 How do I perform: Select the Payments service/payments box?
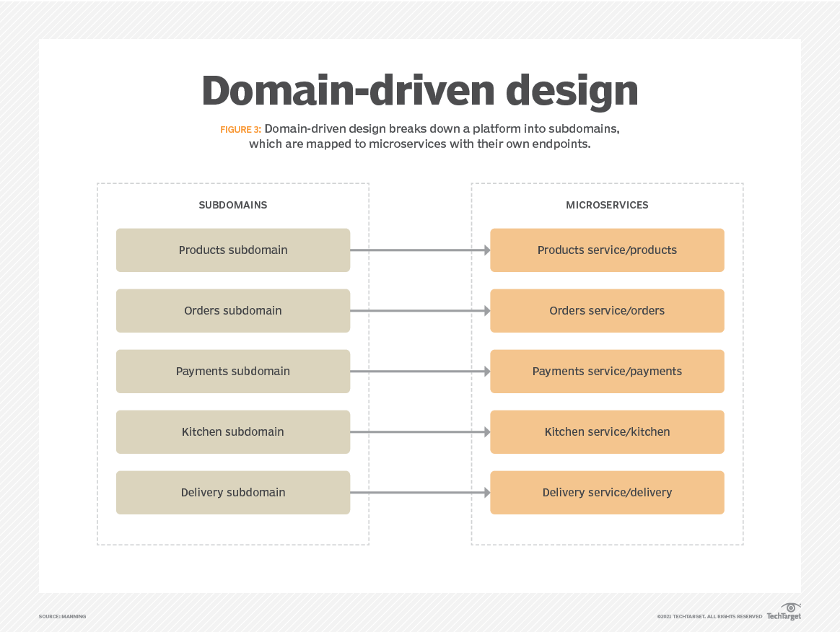pyautogui.click(x=607, y=371)
